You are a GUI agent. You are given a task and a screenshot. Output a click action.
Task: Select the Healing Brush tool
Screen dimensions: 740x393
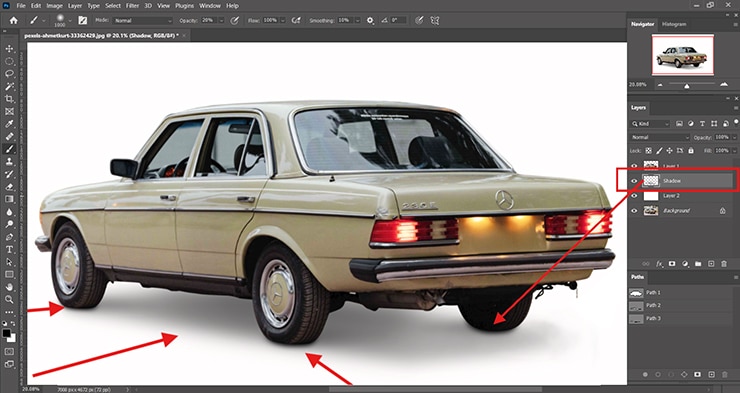click(9, 136)
